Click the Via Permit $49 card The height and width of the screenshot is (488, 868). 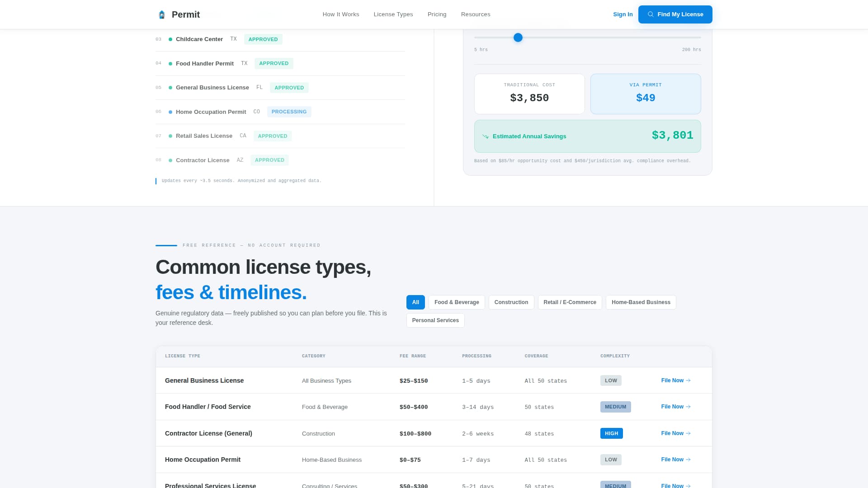click(x=646, y=94)
